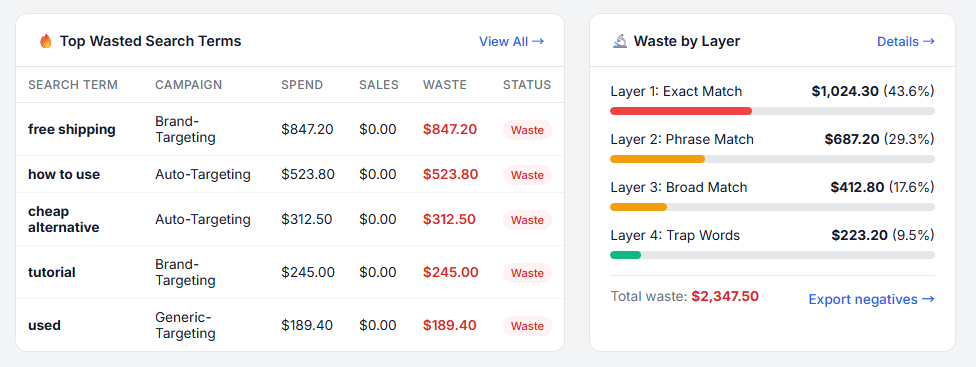This screenshot has width=976, height=367.
Task: Click the $189.40 spend value
Action: pyautogui.click(x=307, y=325)
